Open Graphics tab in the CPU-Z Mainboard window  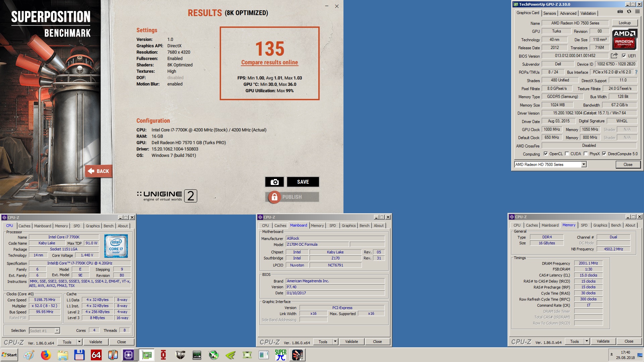[348, 226]
